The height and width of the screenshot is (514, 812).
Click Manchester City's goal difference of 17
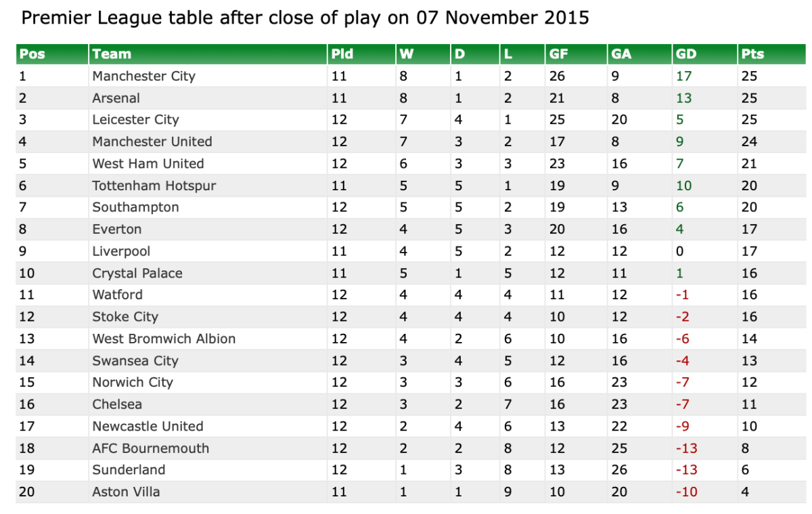683,76
